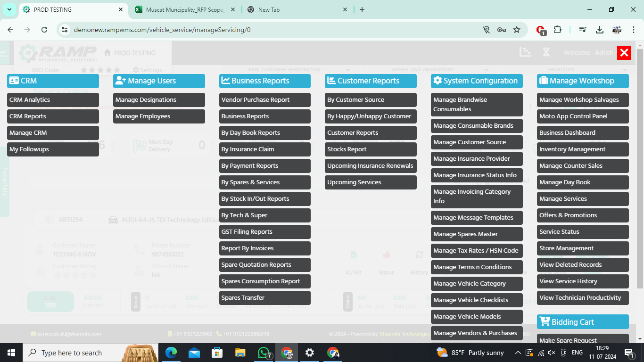The width and height of the screenshot is (644, 362).
Task: Click the hourglass icon in header
Action: pyautogui.click(x=546, y=52)
